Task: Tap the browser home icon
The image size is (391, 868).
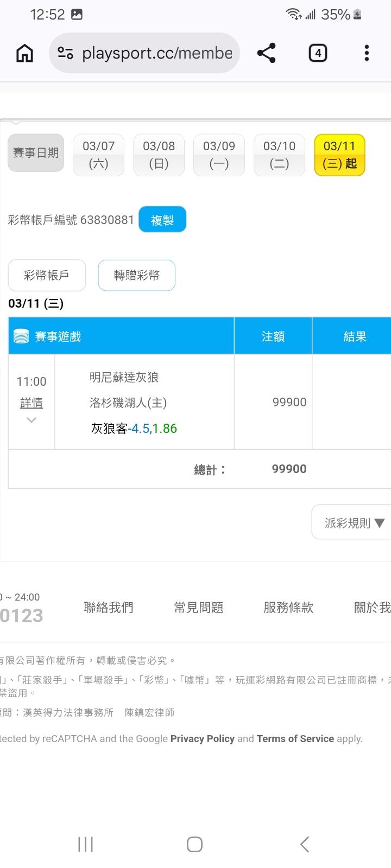Action: (x=24, y=53)
